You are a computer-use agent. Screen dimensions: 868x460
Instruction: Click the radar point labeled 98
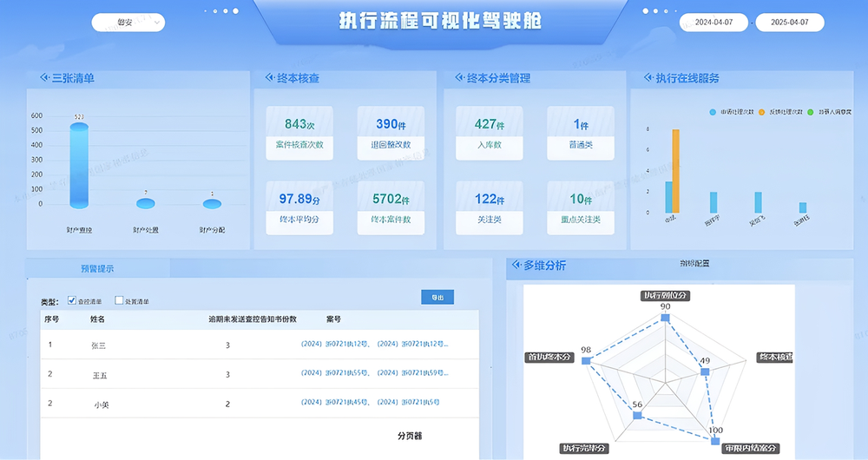coord(586,361)
